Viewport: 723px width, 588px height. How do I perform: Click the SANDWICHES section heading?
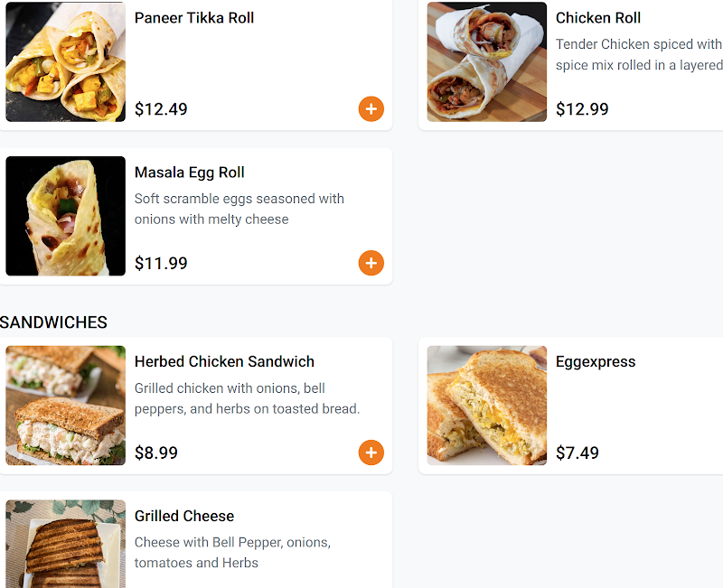(x=54, y=322)
